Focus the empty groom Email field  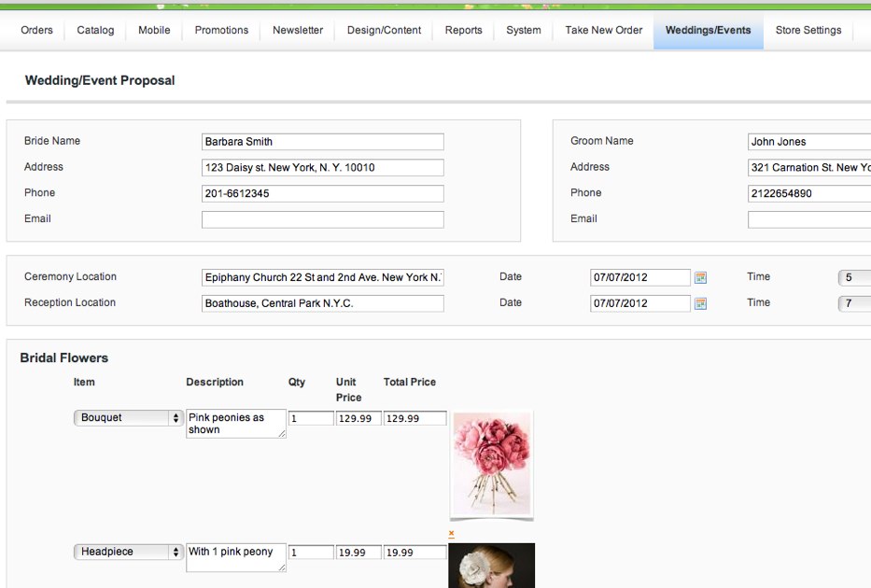809,220
